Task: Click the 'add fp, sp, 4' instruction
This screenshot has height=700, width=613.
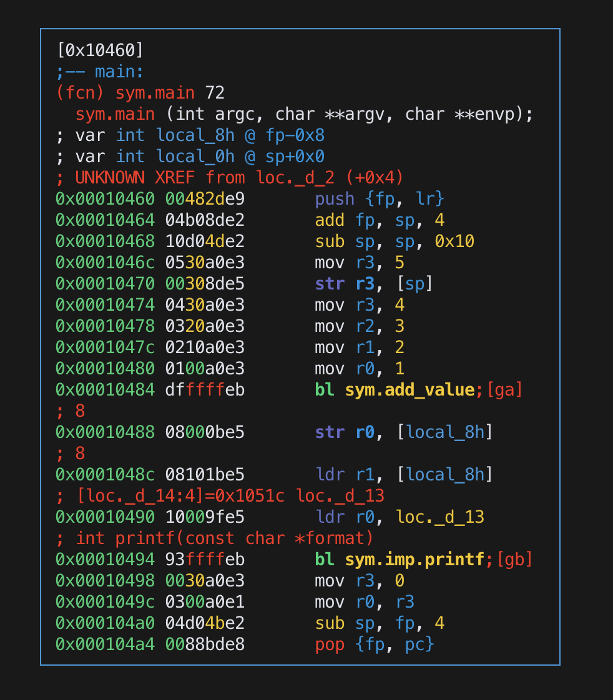Action: pos(380,220)
